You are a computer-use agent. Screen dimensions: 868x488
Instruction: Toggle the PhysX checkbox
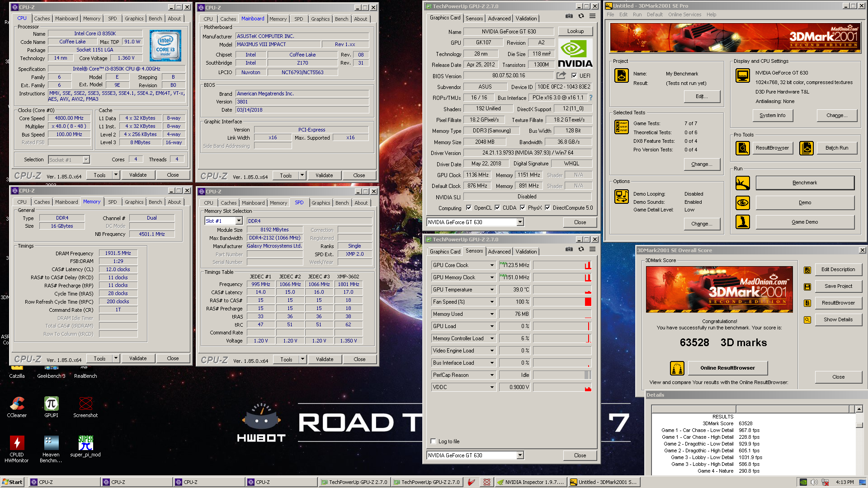(x=523, y=208)
